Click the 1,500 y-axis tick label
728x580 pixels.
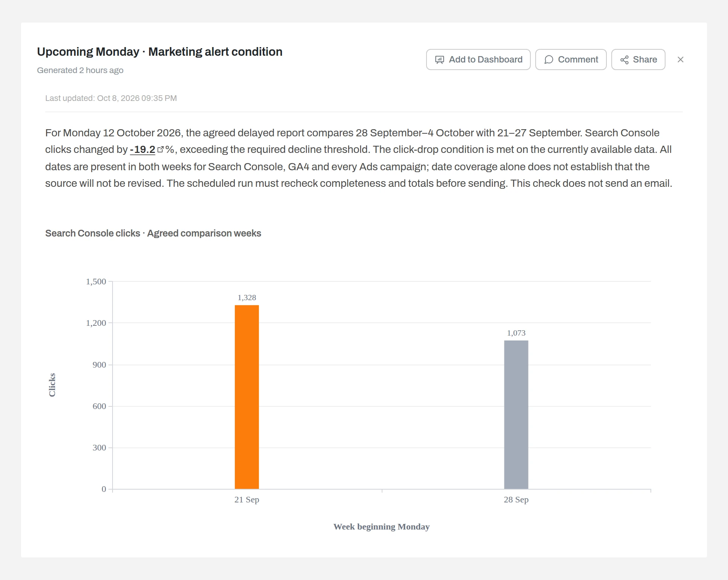point(96,281)
